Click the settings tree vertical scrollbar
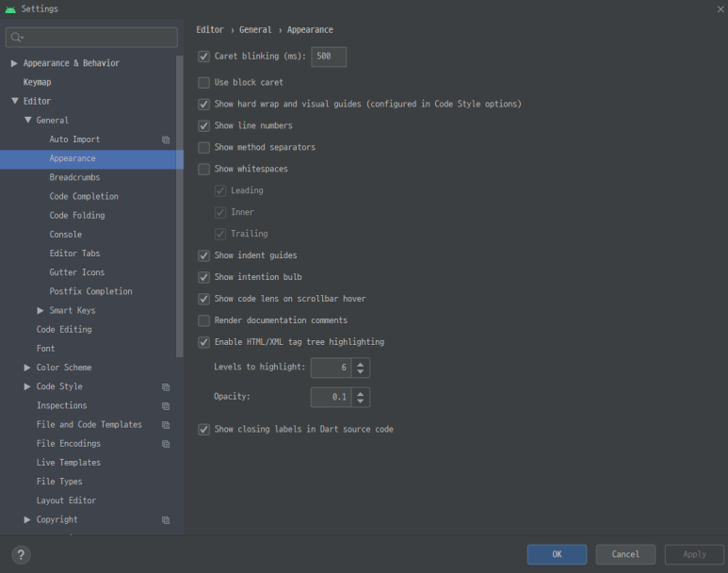Screen dimensions: 728x573 pos(180,206)
